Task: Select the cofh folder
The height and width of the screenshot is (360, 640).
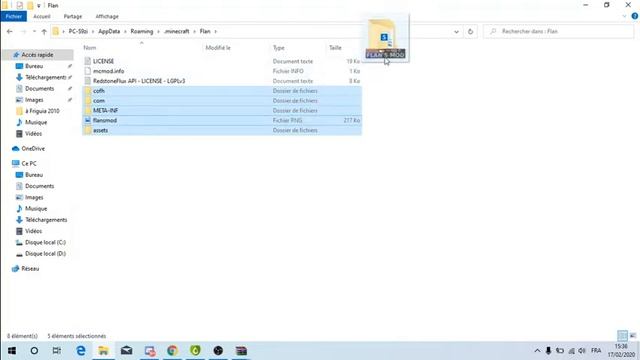Action: point(222,91)
